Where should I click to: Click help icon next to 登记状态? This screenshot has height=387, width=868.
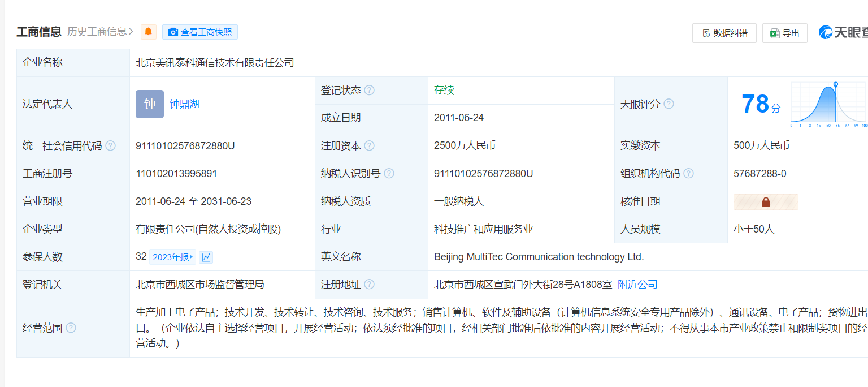(x=369, y=91)
